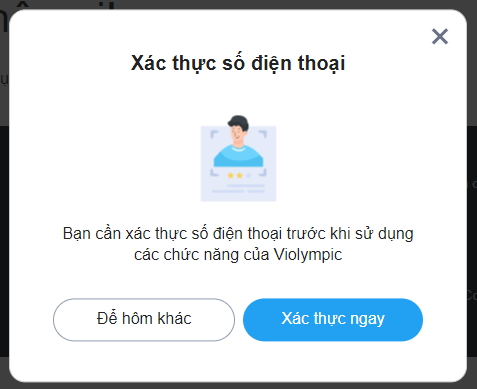Click the second line "các chức năng của"
The height and width of the screenshot is (389, 477).
[x=202, y=255]
